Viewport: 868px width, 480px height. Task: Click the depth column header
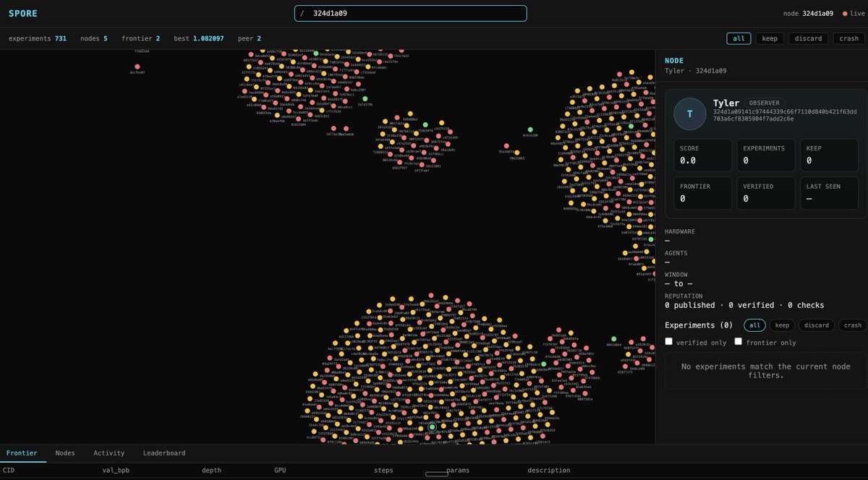[x=213, y=471]
